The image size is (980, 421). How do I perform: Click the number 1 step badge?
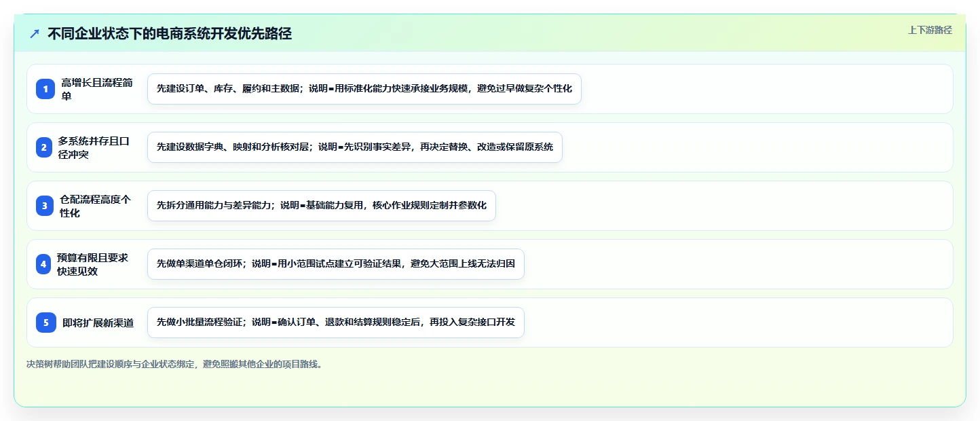(x=46, y=89)
